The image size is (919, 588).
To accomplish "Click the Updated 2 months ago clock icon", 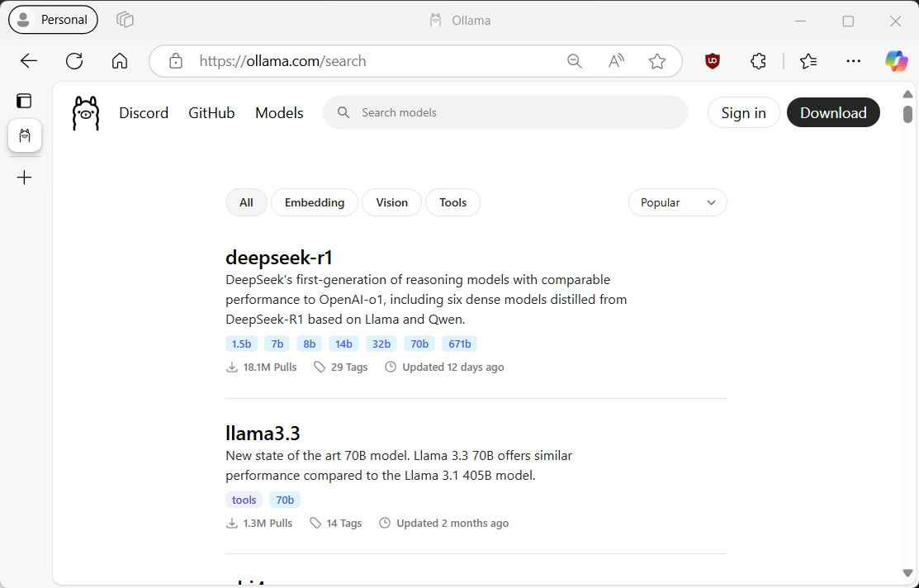I will [385, 523].
